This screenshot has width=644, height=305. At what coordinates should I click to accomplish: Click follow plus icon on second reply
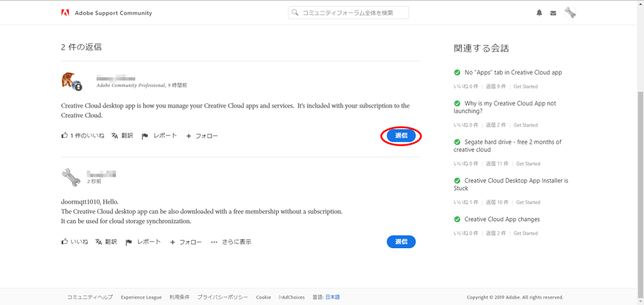[172, 242]
